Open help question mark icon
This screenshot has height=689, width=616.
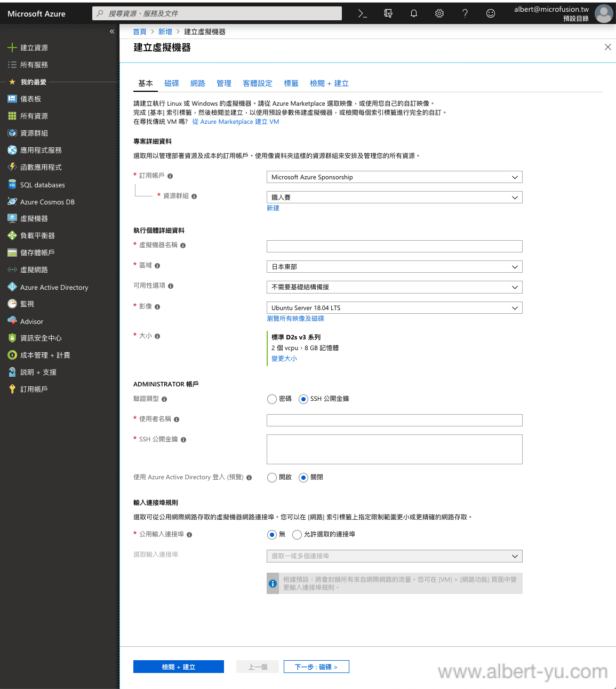465,13
